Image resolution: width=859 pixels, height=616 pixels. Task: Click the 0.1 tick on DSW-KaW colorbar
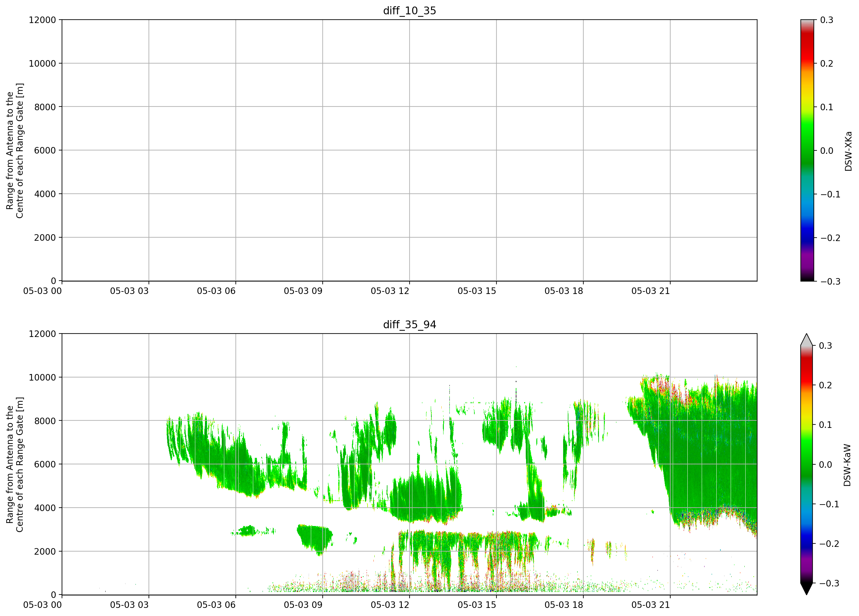click(826, 425)
